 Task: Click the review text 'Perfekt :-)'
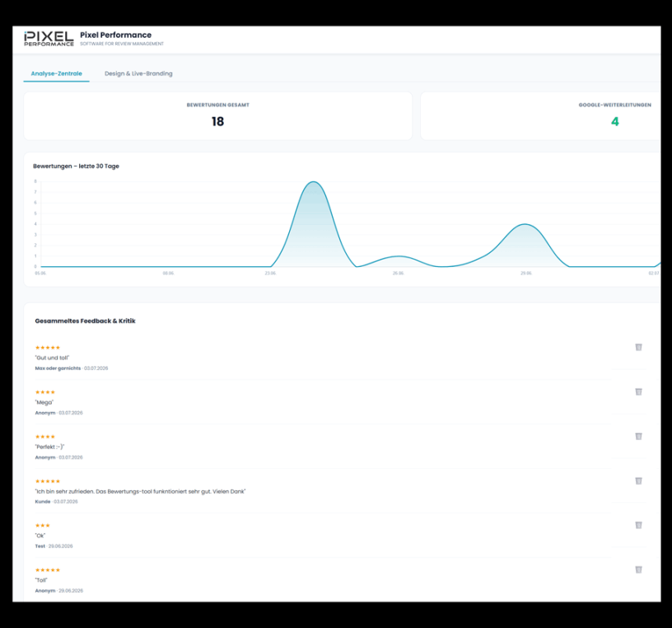click(49, 447)
